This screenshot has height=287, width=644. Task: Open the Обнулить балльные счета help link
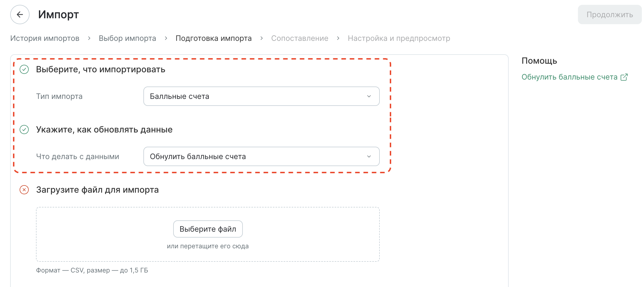click(x=570, y=77)
